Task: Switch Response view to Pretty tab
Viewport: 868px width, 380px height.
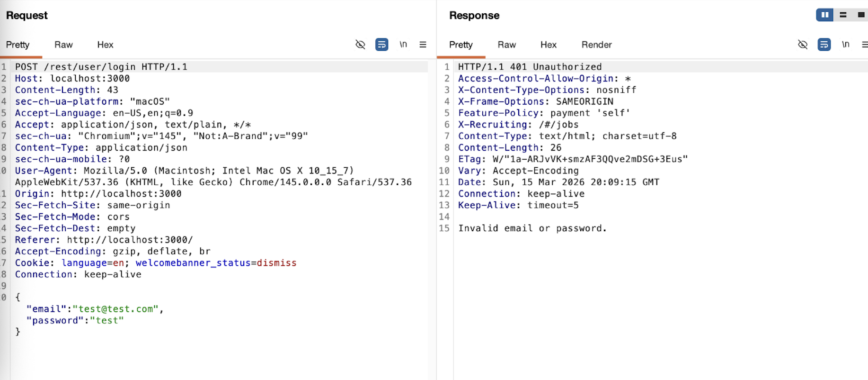Action: 461,45
